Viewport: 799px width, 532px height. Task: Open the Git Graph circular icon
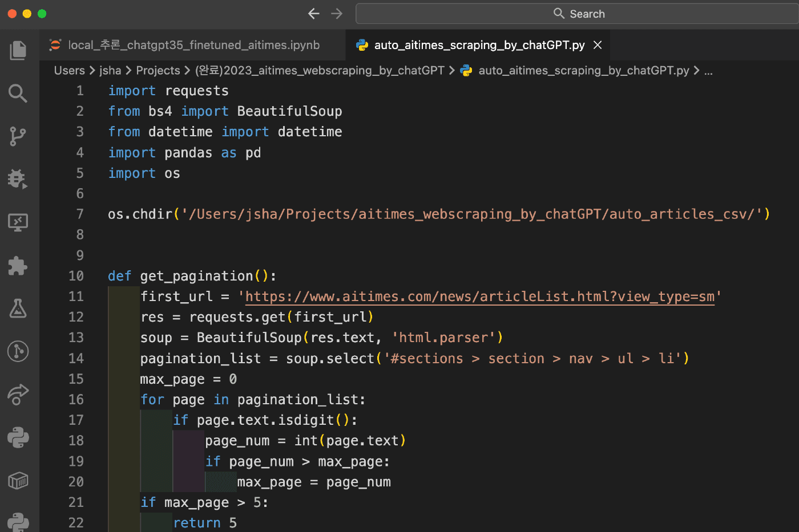click(x=18, y=351)
